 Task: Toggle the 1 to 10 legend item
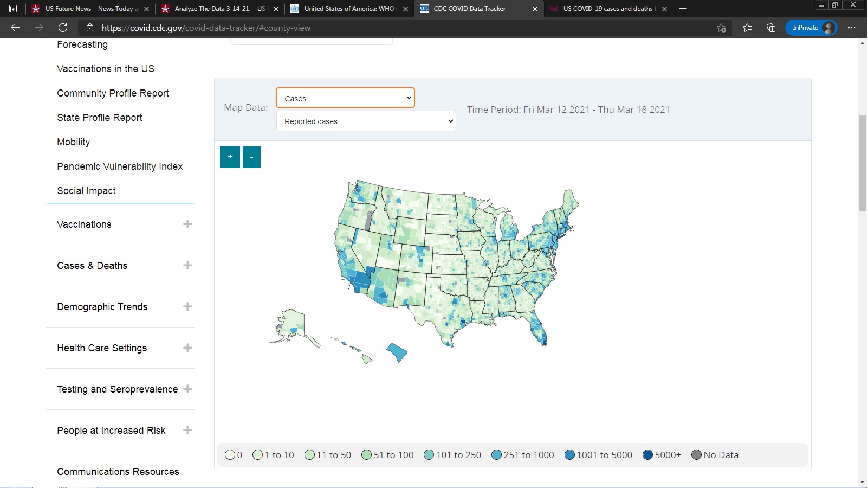point(273,455)
